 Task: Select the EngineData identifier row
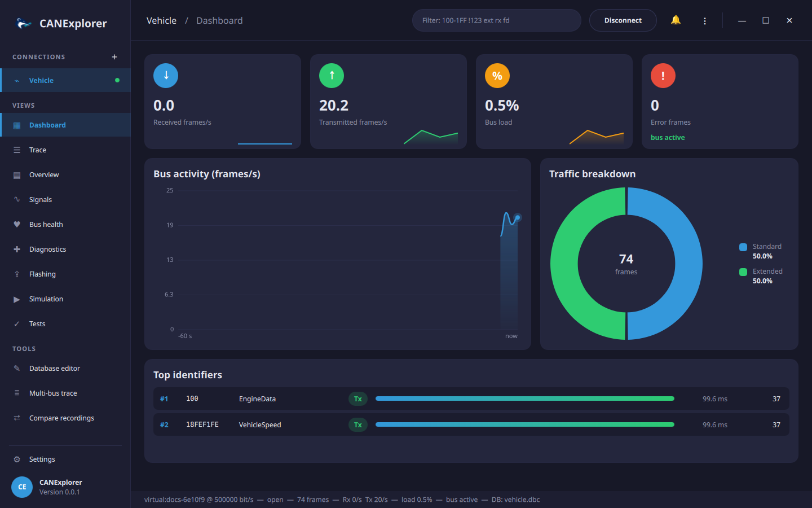point(471,398)
